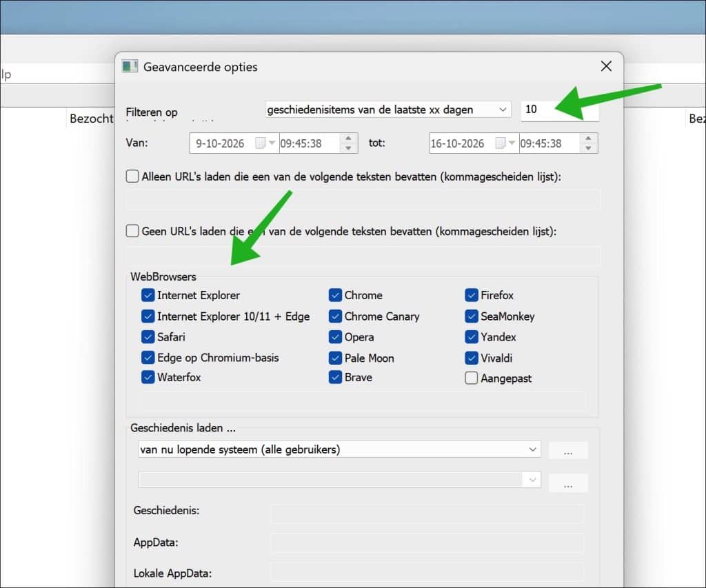Uncheck the Brave checkbox
The width and height of the screenshot is (706, 588).
[335, 377]
